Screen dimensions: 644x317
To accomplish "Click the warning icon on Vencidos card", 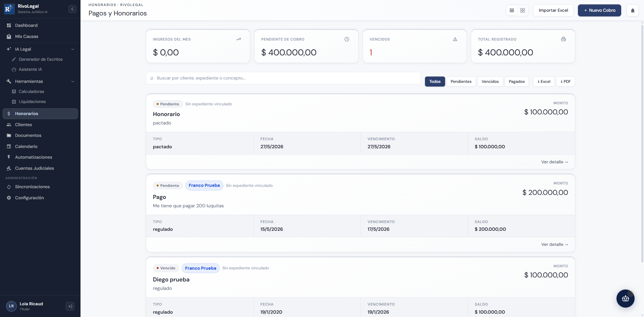I will coord(455,39).
